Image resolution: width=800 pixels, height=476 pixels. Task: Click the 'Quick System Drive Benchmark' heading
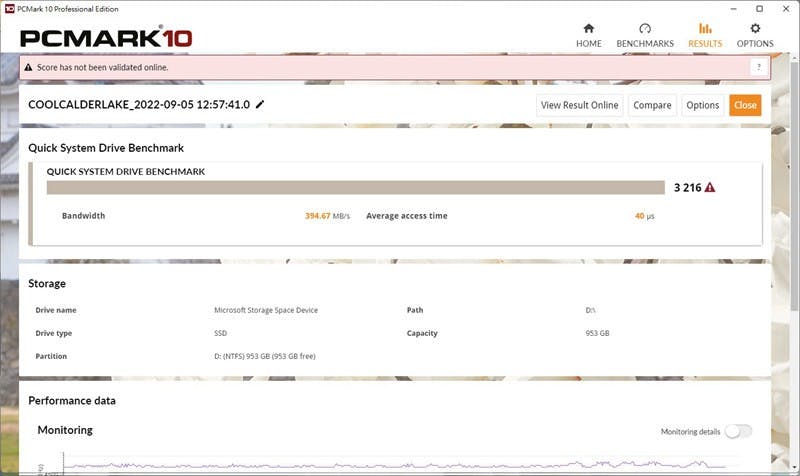click(x=106, y=148)
